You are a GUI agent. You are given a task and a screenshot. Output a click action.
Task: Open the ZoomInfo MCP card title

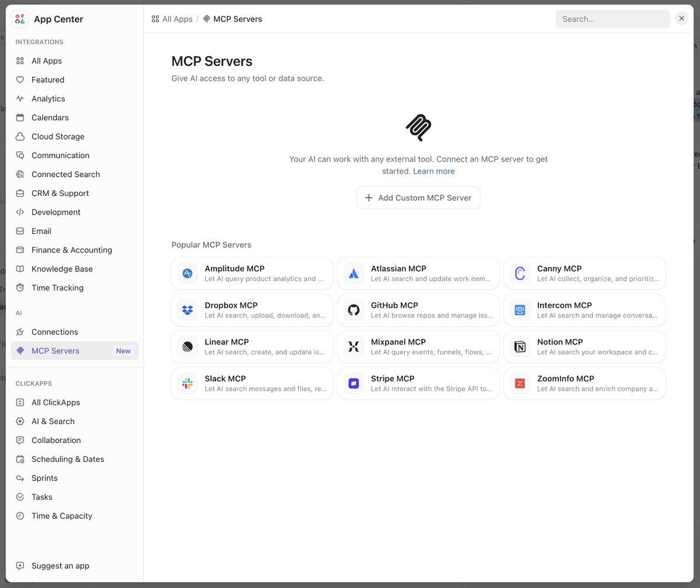coord(565,379)
